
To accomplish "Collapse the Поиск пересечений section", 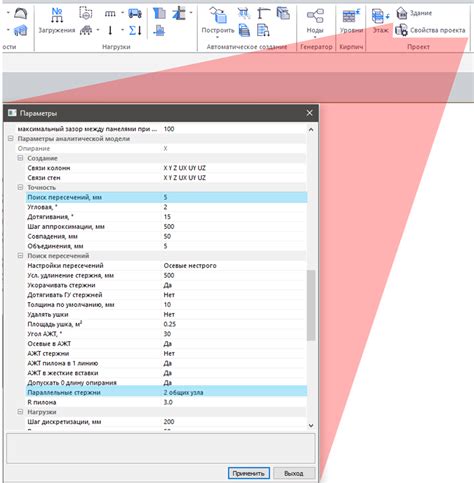I will 20,256.
